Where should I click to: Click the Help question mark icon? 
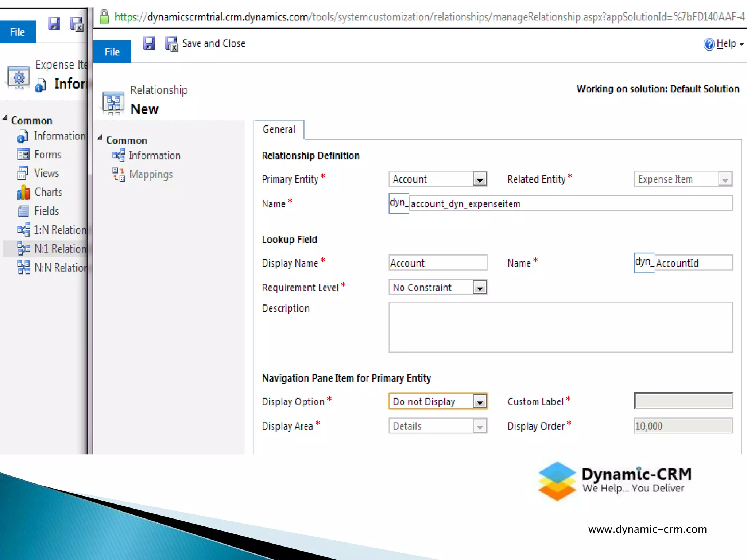pyautogui.click(x=709, y=44)
